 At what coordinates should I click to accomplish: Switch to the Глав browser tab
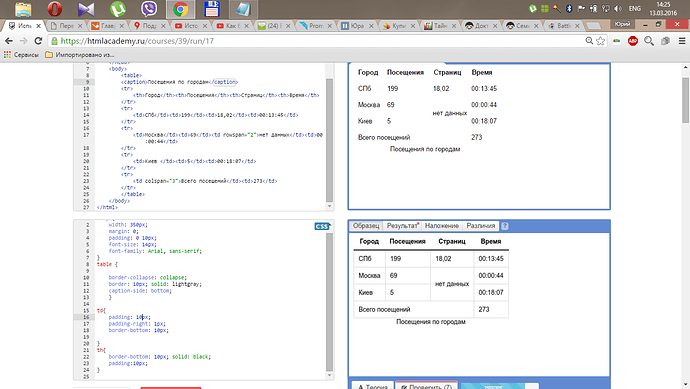click(x=107, y=26)
